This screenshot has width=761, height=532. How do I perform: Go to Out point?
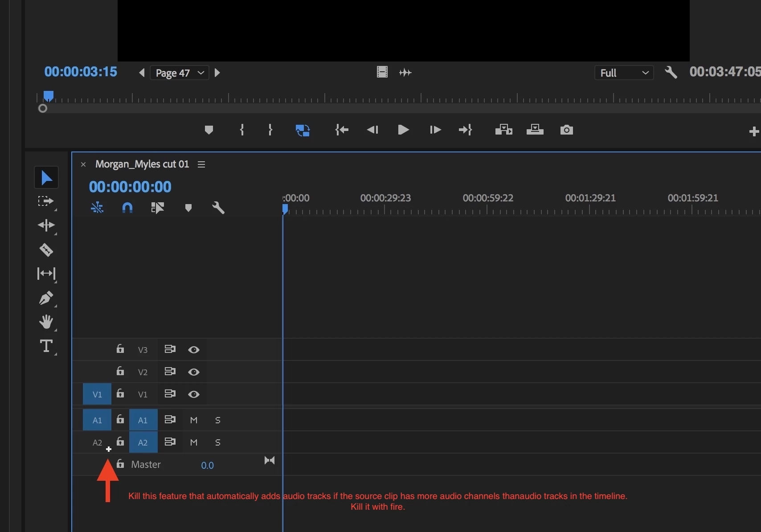pyautogui.click(x=466, y=130)
